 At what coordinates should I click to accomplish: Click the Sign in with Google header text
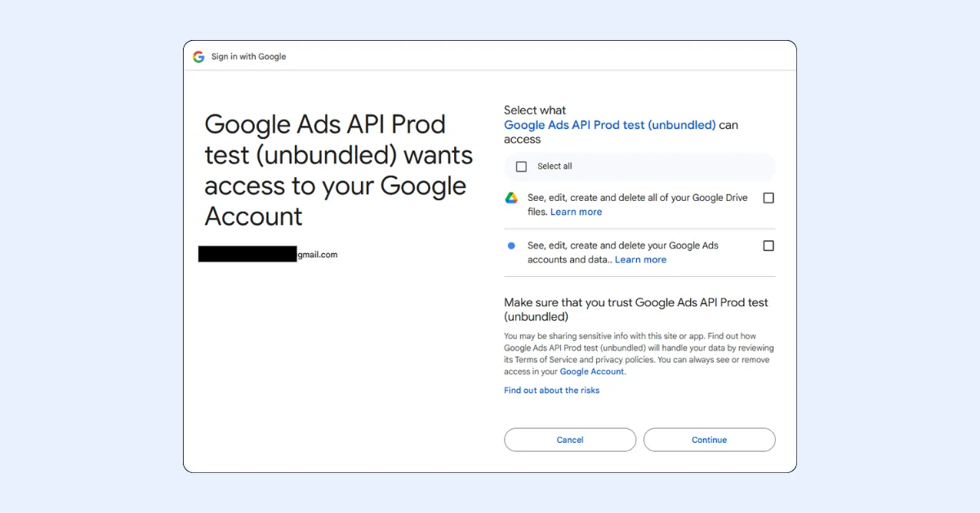(x=248, y=56)
